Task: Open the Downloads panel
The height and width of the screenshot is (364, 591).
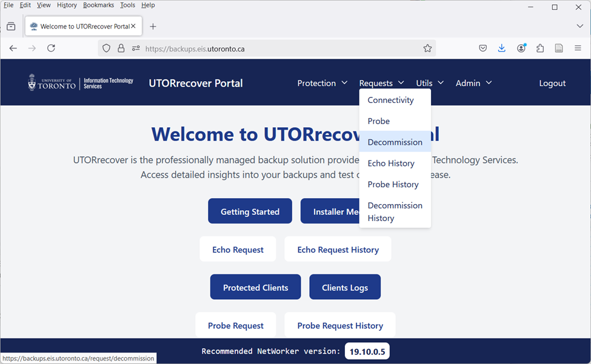Action: click(x=502, y=48)
